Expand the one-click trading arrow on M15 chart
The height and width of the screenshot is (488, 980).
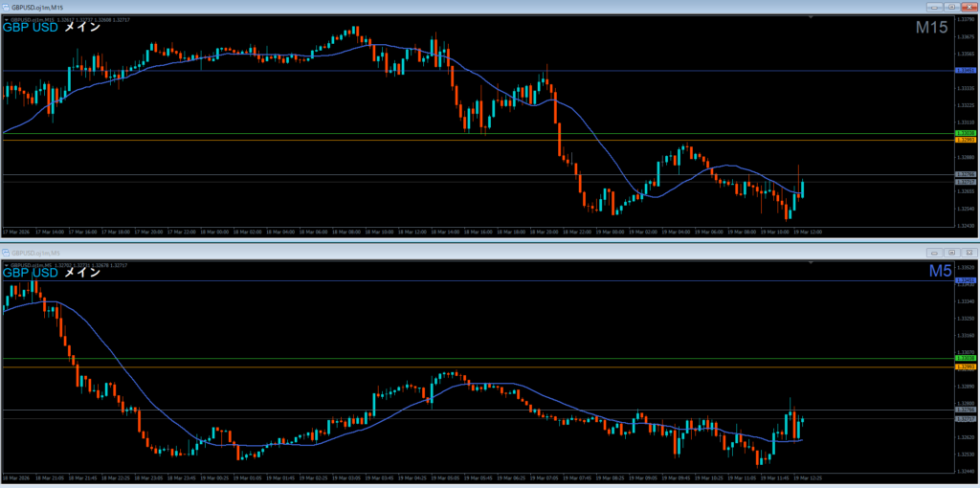(6, 18)
